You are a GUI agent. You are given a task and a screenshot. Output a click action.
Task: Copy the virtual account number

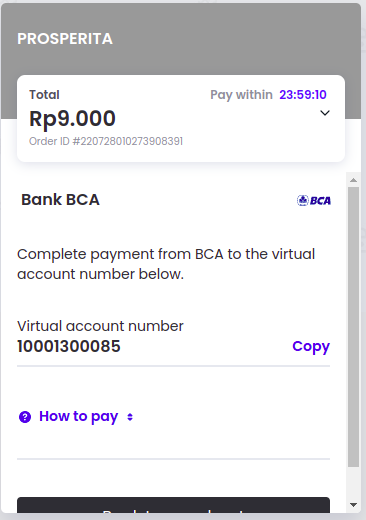point(311,347)
